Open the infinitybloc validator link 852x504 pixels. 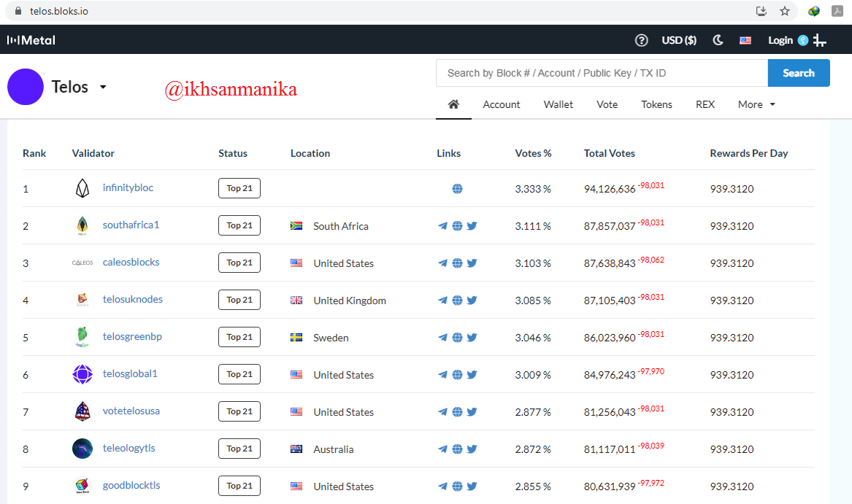(x=128, y=187)
